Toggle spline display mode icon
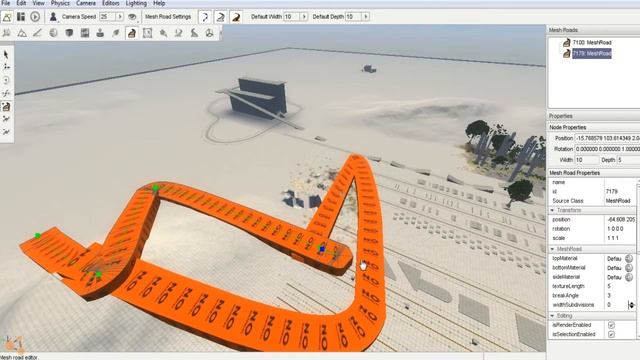640x360 pixels. point(205,17)
